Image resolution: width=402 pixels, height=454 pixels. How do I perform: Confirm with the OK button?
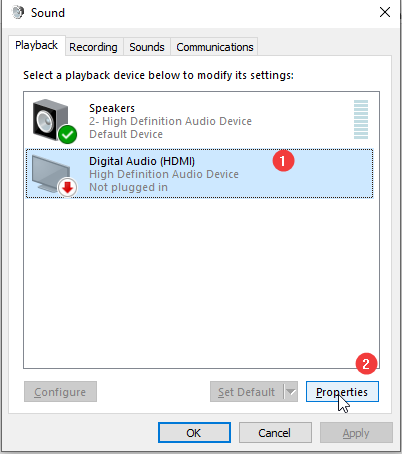(194, 433)
